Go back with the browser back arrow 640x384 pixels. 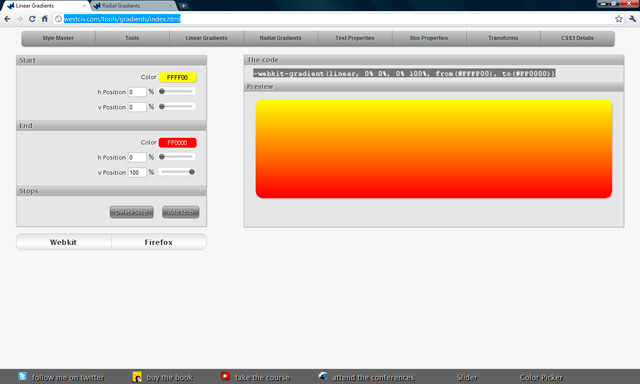[x=7, y=19]
